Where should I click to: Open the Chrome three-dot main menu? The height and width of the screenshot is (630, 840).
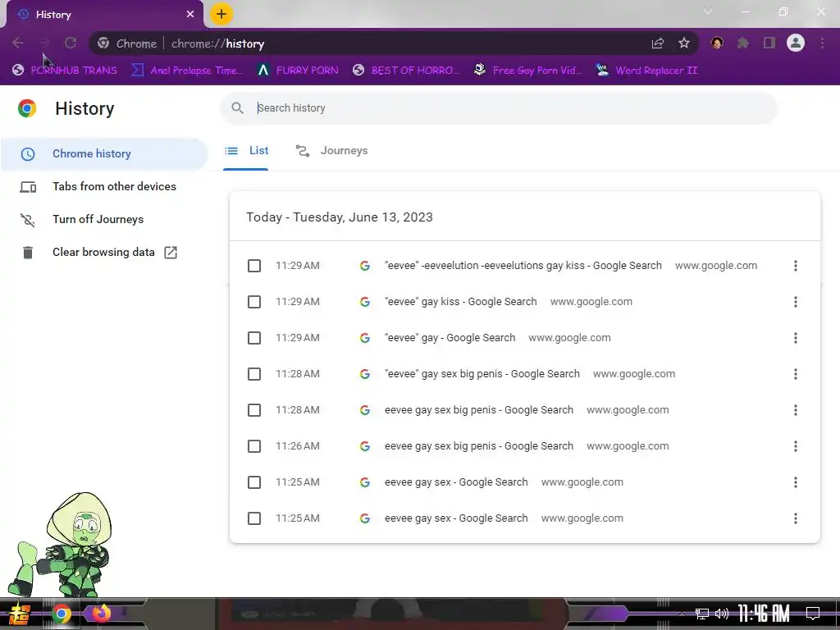(822, 43)
